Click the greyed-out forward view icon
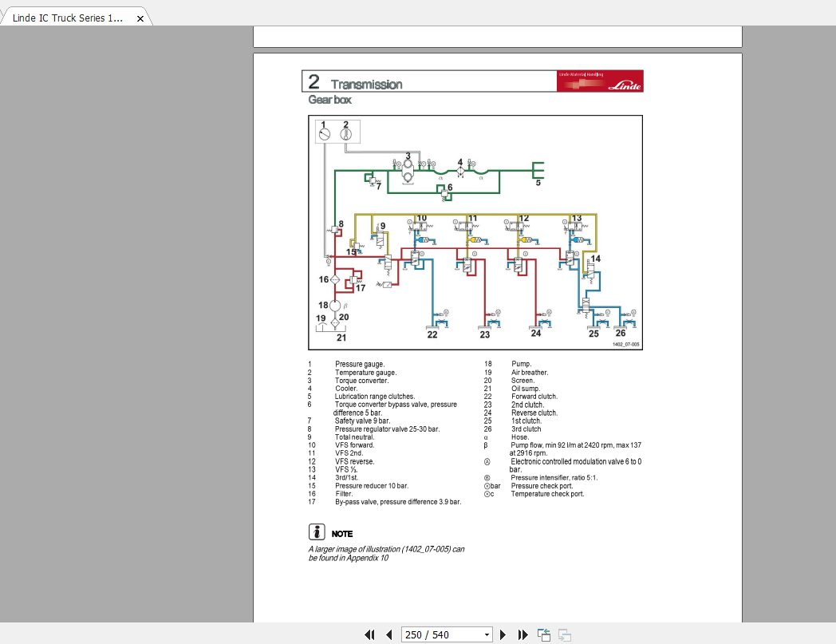This screenshot has height=644, width=836. point(565,634)
